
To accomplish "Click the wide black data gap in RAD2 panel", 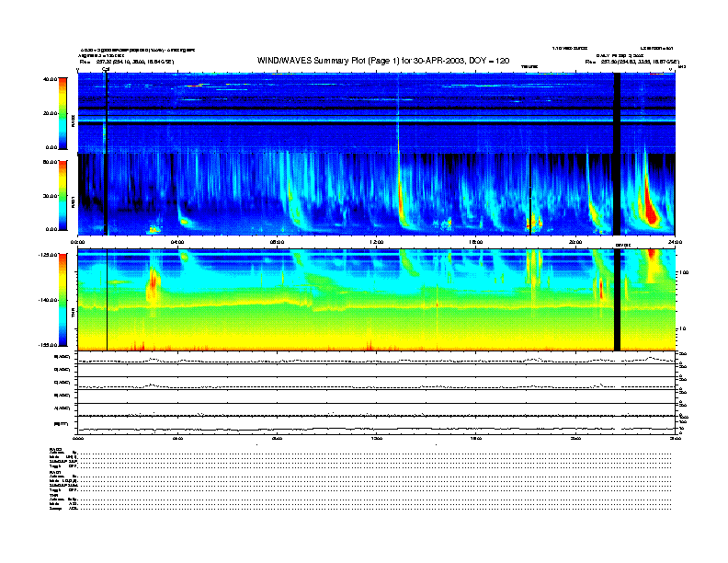I will point(617,112).
